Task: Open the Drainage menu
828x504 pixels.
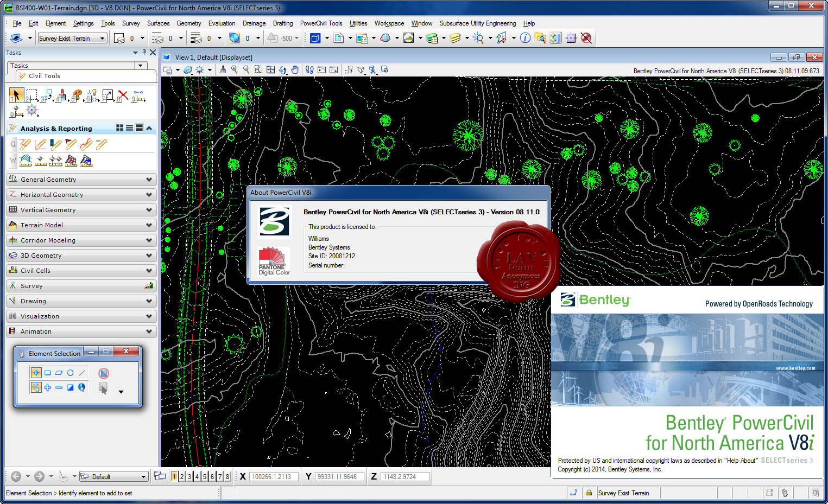Action: coord(254,23)
